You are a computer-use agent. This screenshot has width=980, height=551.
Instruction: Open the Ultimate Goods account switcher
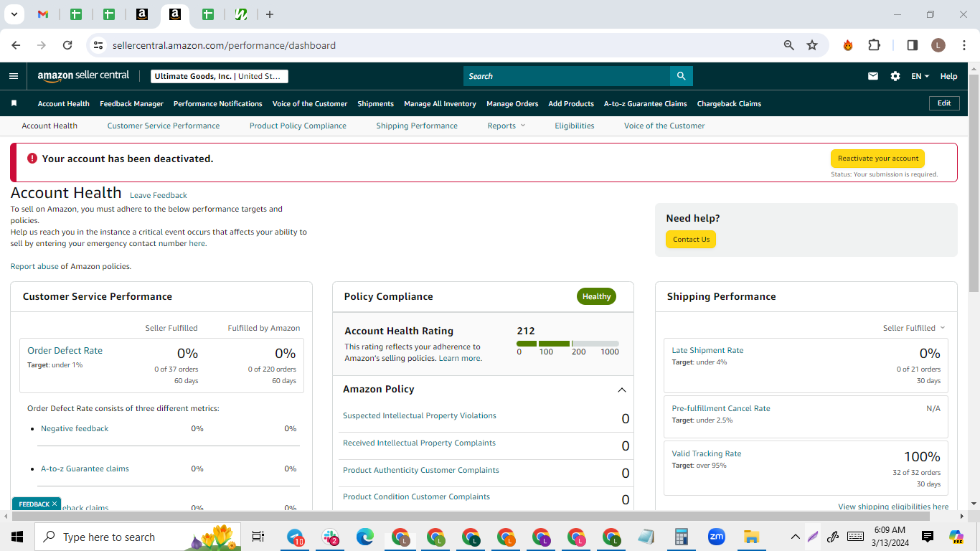point(220,76)
